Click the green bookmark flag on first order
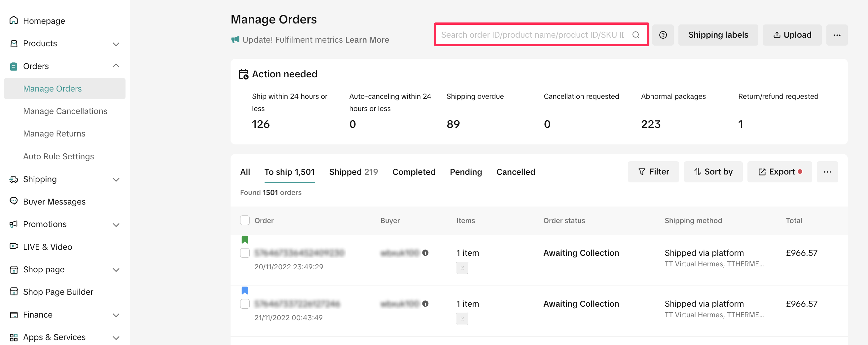868x345 pixels. [x=245, y=240]
